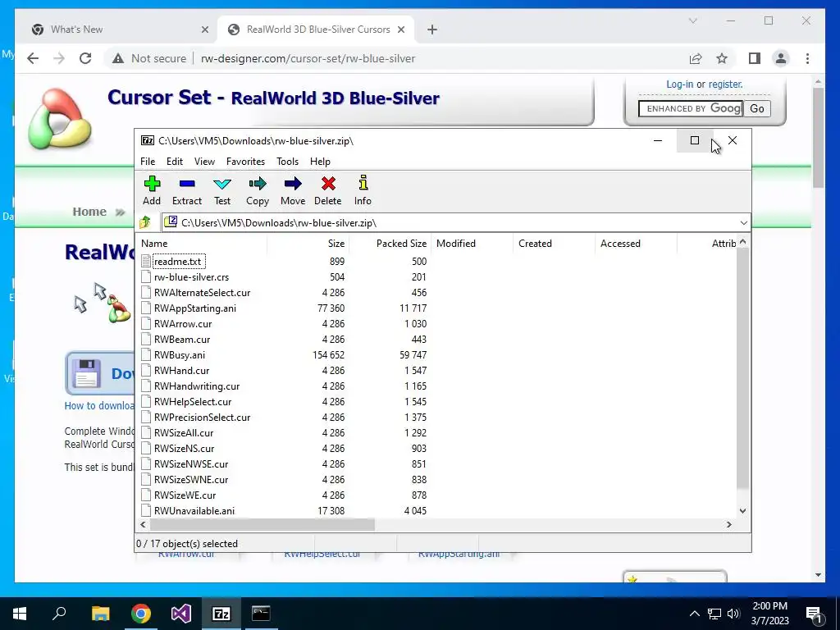Reload the page in Chrome
Viewport: 840px width, 630px height.
85,58
